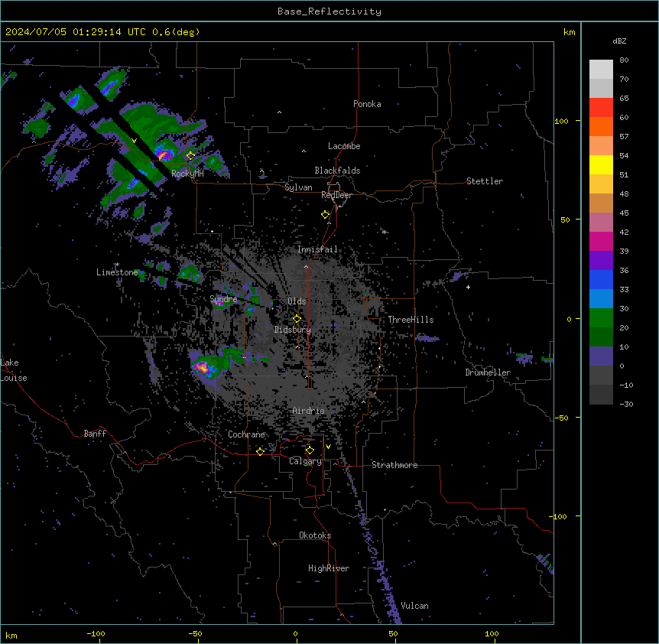Click the orange 57–60 dBZ legend swatch

pos(601,127)
